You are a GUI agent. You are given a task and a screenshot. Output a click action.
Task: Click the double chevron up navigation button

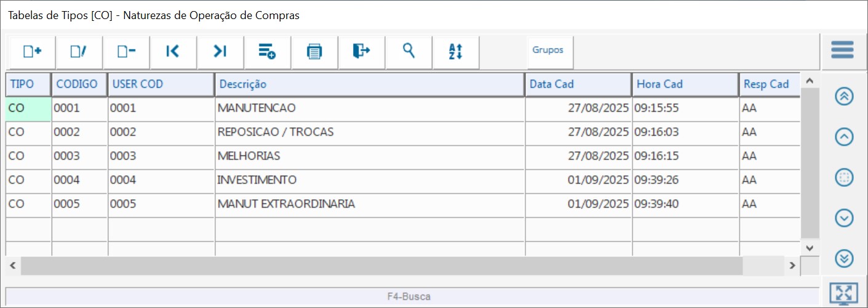point(844,97)
